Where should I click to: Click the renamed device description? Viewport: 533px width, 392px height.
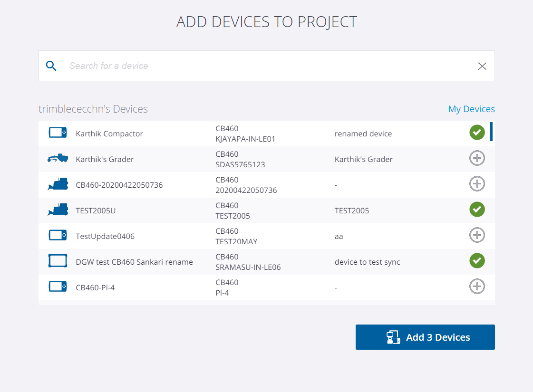(363, 134)
